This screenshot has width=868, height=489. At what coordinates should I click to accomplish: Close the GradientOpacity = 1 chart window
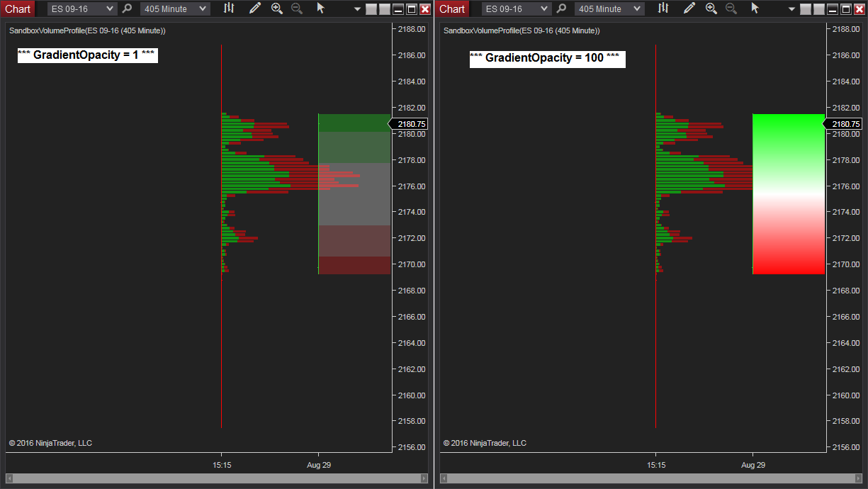click(424, 9)
